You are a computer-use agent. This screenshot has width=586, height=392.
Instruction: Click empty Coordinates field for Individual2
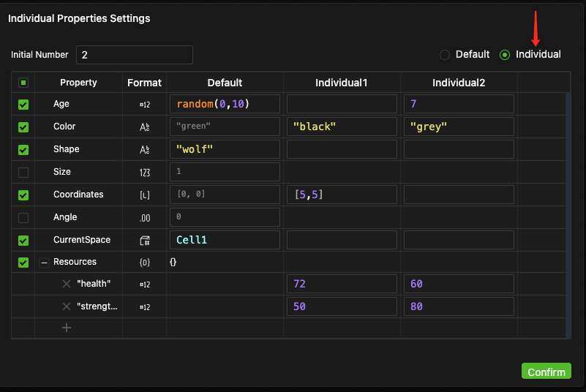point(459,195)
